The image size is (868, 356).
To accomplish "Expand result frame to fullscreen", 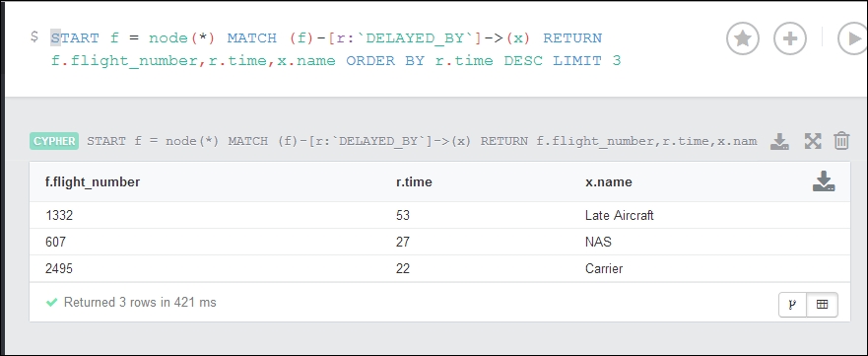I will pos(813,141).
